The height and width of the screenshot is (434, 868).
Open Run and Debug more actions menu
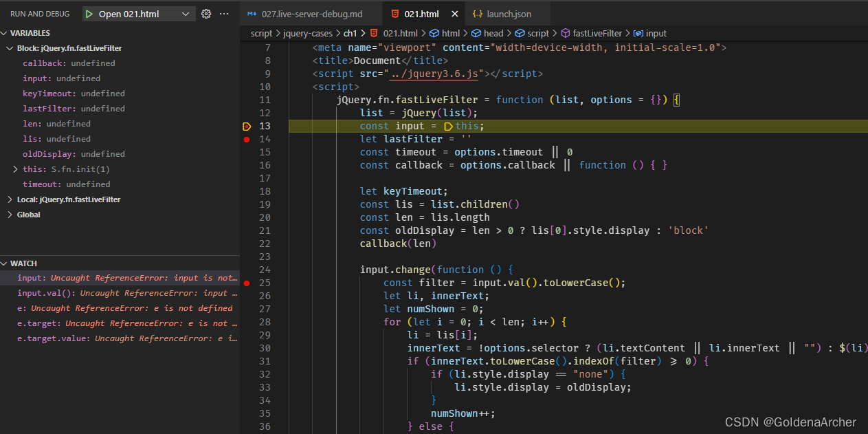click(224, 14)
